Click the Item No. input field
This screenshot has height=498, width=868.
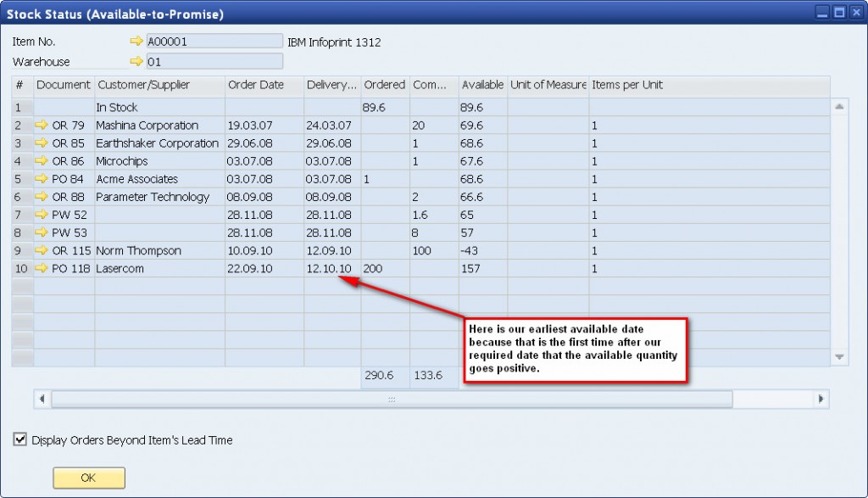click(x=214, y=42)
